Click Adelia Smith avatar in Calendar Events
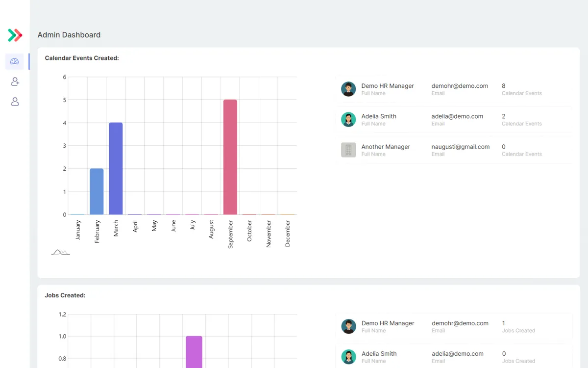 pyautogui.click(x=348, y=119)
